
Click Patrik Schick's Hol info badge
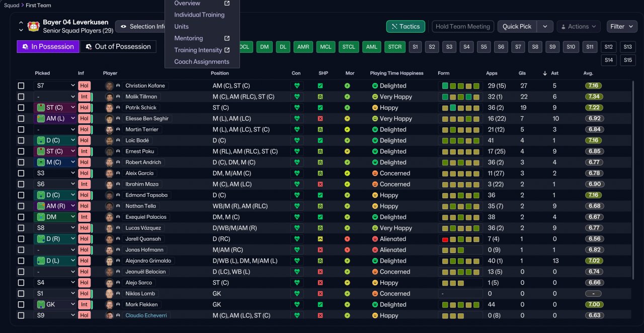[x=84, y=108]
